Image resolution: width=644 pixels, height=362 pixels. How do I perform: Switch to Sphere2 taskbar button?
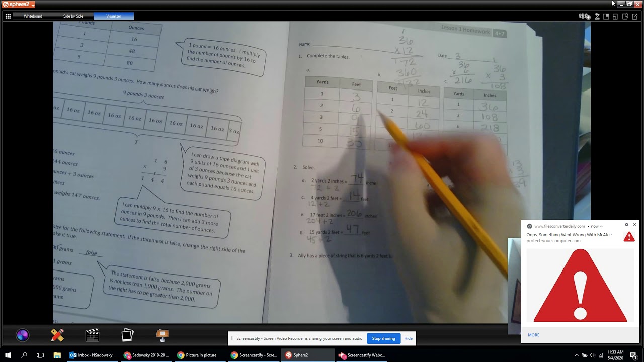(308, 355)
